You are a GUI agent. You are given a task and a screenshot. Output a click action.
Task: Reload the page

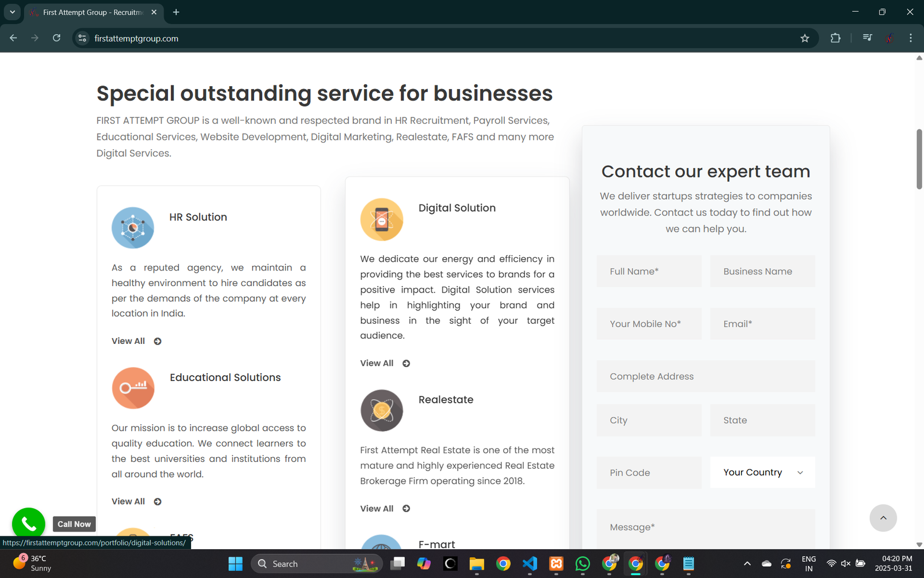coord(57,38)
